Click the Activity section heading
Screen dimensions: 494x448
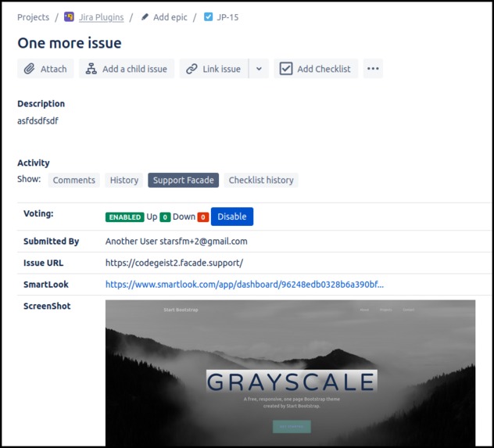click(34, 163)
